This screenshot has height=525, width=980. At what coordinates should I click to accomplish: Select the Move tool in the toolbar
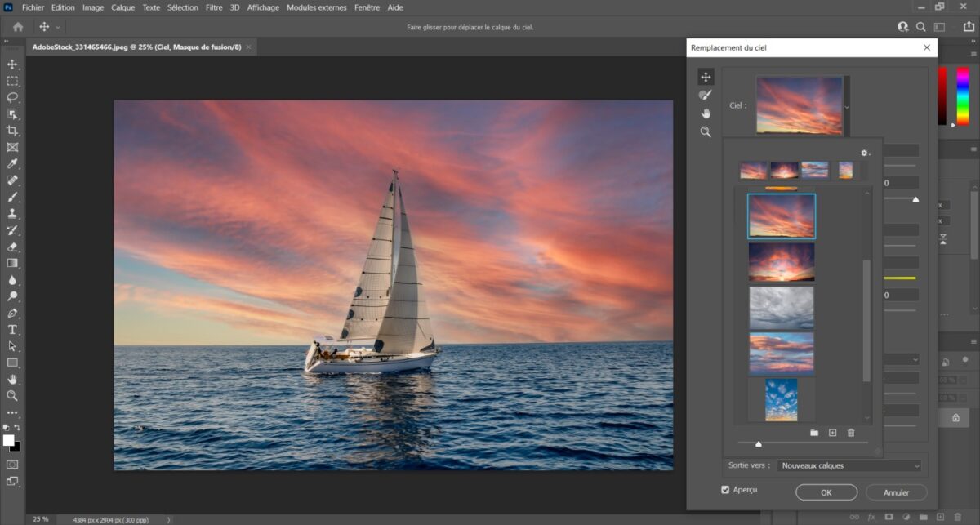[11, 64]
